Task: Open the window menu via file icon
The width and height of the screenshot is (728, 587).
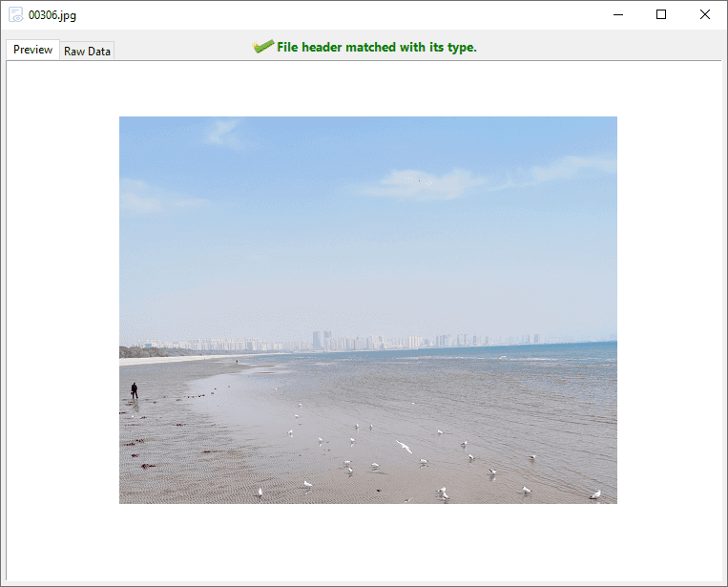Action: [x=15, y=14]
